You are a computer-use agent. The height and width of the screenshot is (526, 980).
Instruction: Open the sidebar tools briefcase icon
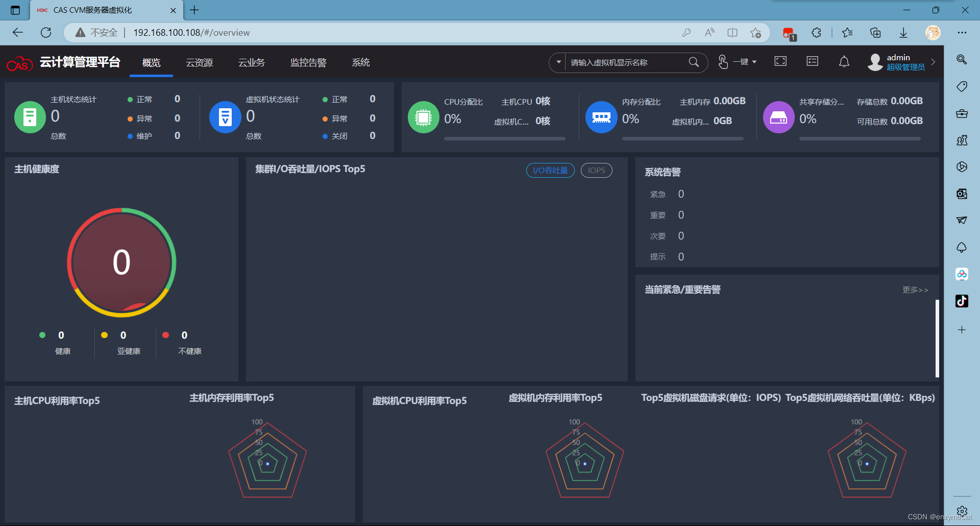click(x=962, y=113)
